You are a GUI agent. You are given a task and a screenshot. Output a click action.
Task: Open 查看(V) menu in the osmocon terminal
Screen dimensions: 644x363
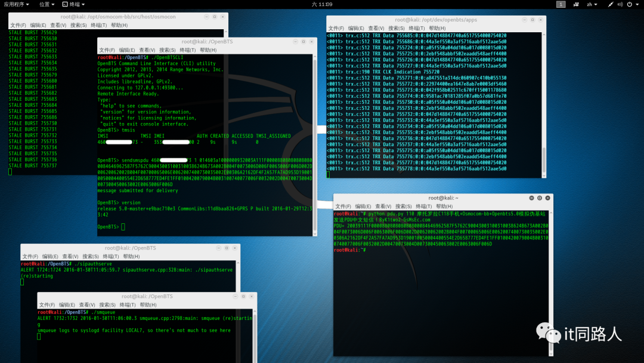coord(58,25)
